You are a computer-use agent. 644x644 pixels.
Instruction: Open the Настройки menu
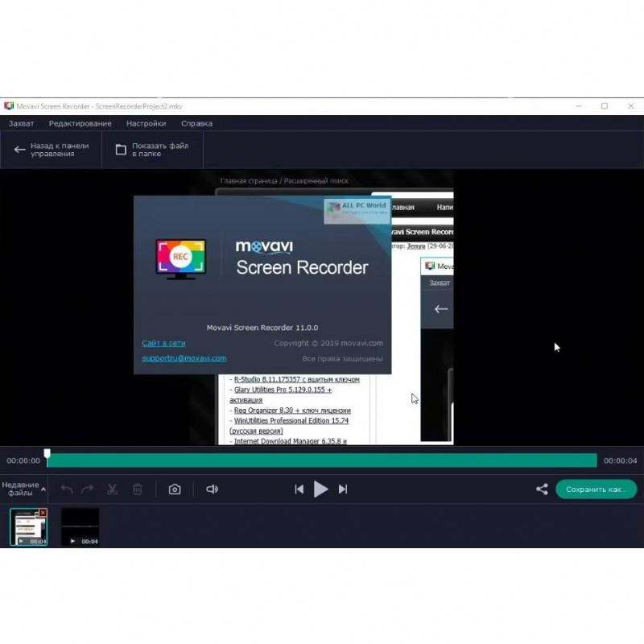pyautogui.click(x=147, y=124)
